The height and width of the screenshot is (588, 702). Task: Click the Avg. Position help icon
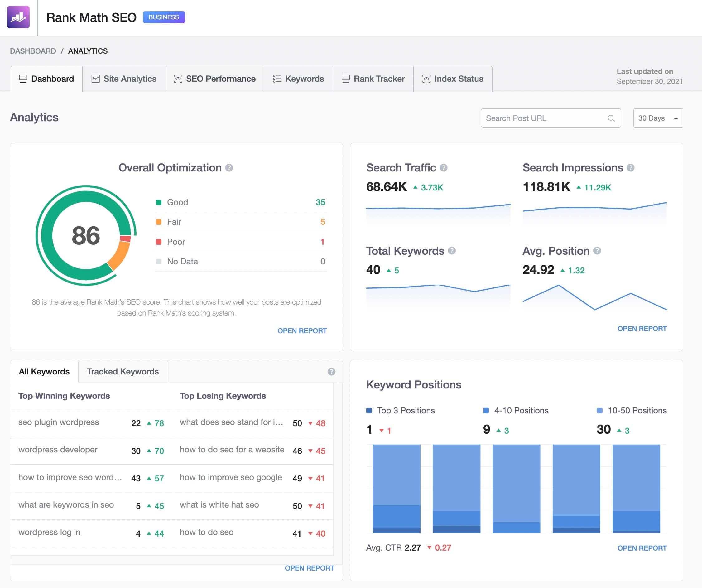(597, 251)
